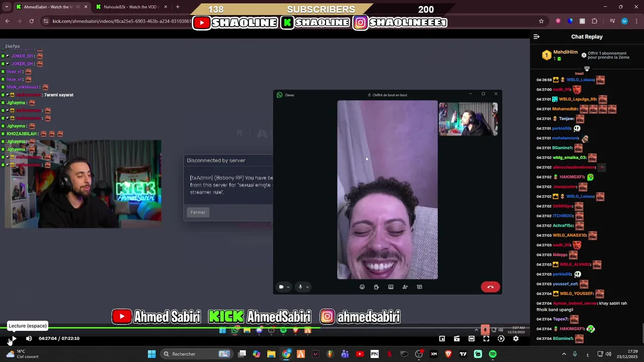
Task: Click chat username WBLG_YOUSSEF
Action: pyautogui.click(x=577, y=294)
